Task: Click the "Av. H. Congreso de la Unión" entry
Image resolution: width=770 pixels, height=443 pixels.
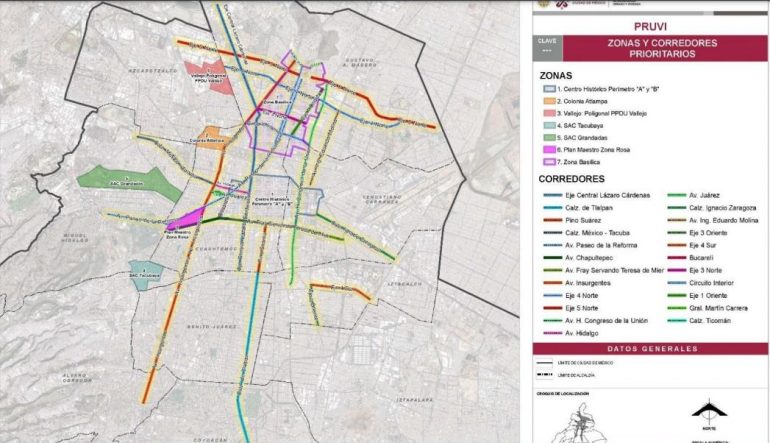Action: pyautogui.click(x=596, y=321)
